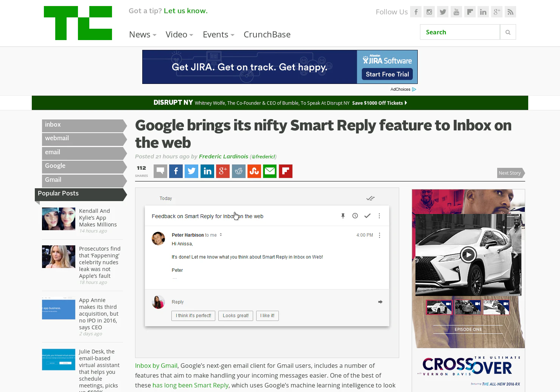The width and height of the screenshot is (560, 392).
Task: Share the article to Flipboard
Action: coord(285,171)
